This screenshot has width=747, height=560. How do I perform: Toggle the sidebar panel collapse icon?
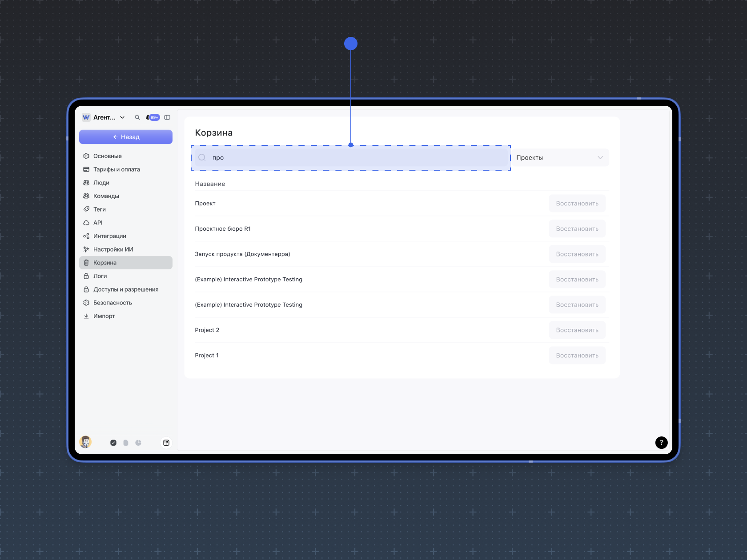pyautogui.click(x=167, y=118)
